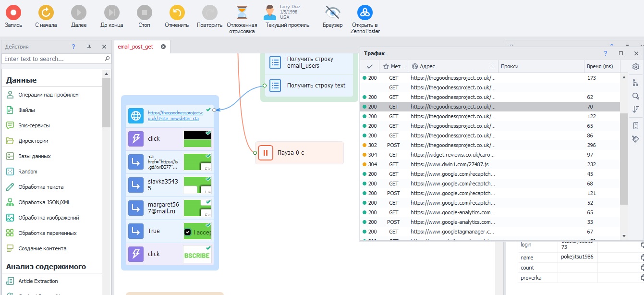This screenshot has height=295, width=644.
Task: Click the magnifier search icon in Трафик
Action: (636, 96)
